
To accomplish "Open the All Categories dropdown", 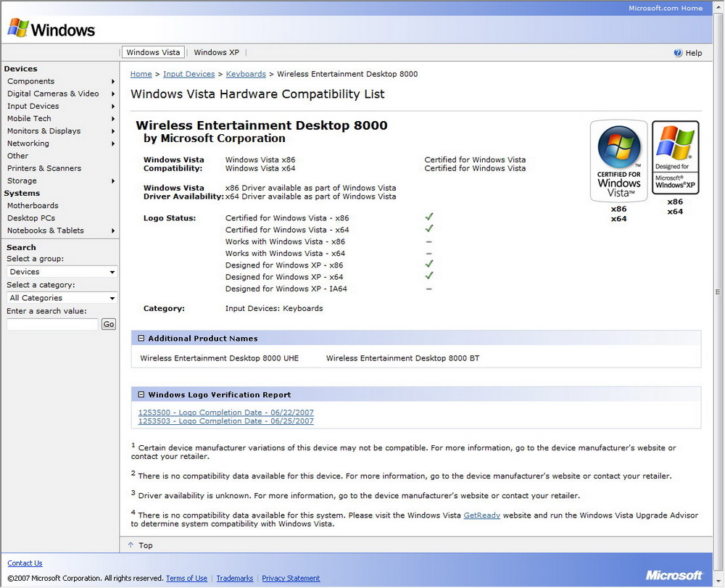I will click(x=62, y=298).
